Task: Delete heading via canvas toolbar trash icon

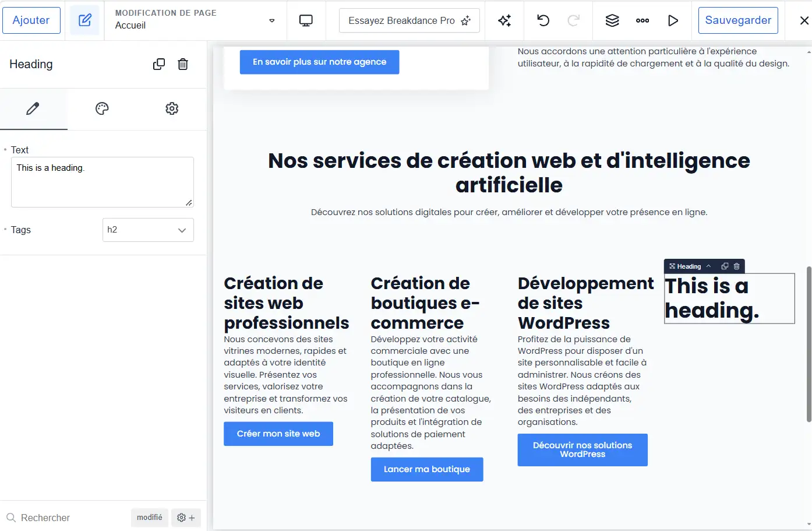Action: click(x=736, y=266)
